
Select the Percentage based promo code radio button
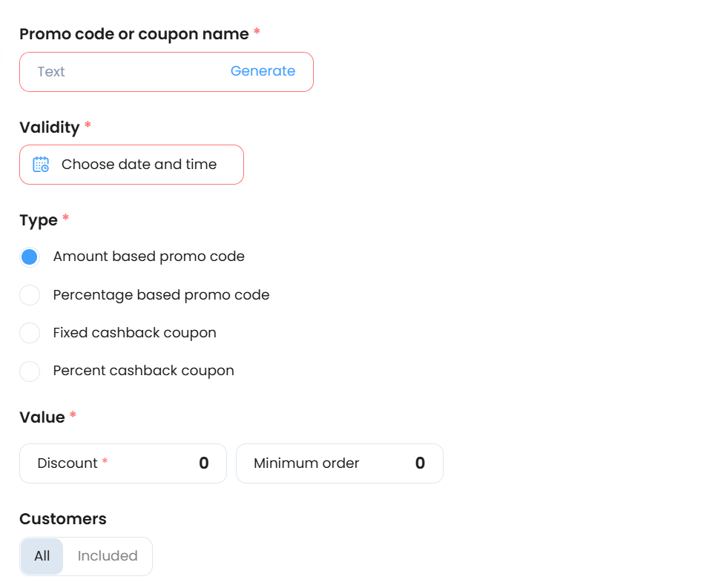(x=30, y=295)
